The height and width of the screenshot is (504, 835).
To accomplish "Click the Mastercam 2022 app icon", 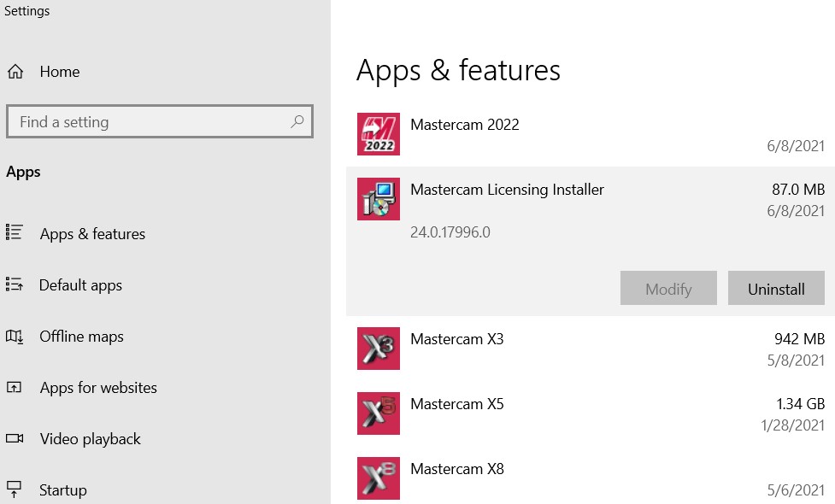I will (379, 134).
